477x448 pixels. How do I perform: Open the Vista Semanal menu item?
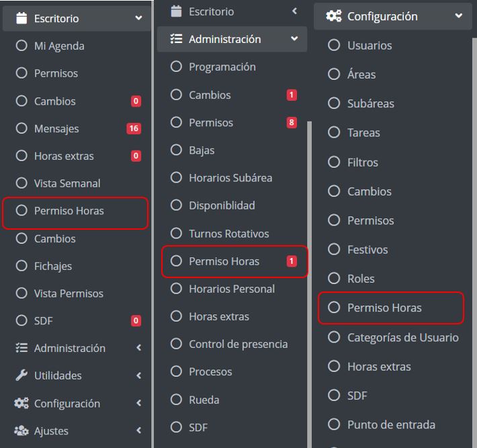(67, 183)
